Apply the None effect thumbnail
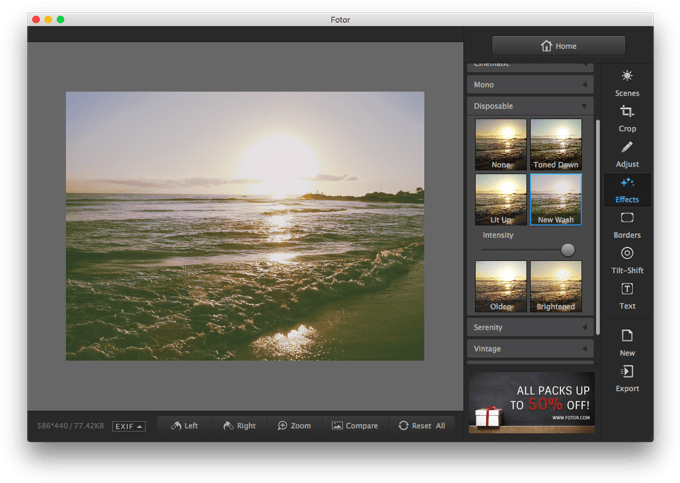The image size is (680, 483). (x=501, y=144)
